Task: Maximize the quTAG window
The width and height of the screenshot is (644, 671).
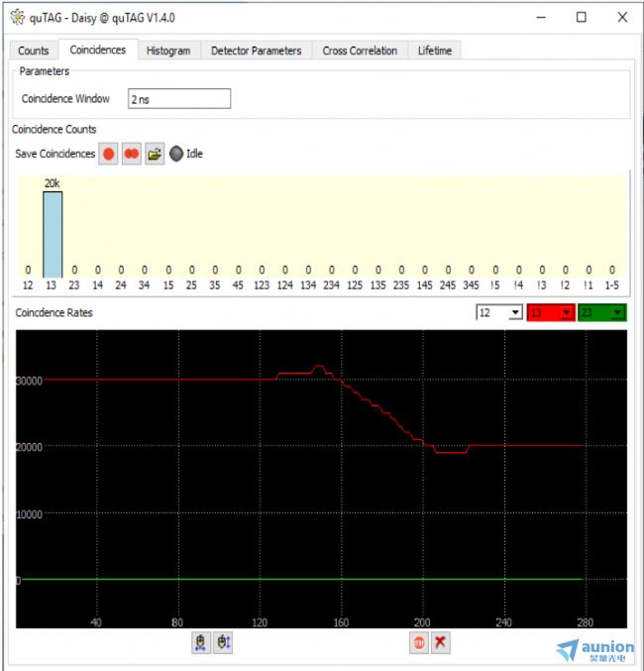Action: pos(581,17)
